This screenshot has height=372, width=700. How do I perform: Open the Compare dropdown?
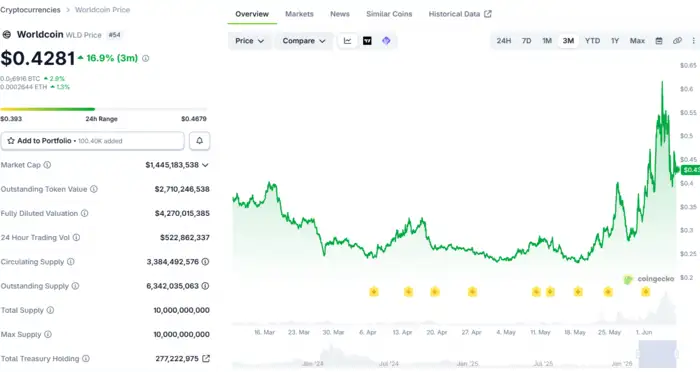304,41
